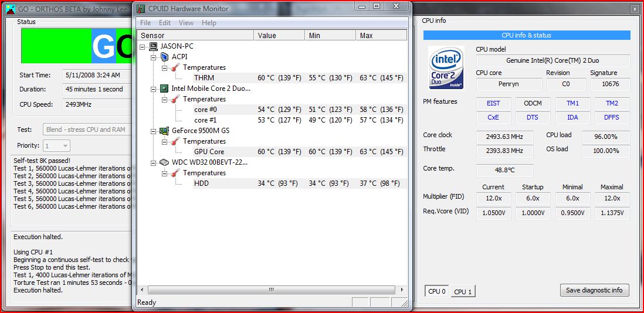Click the CPUID Hardware Monitor title bar icon
Image resolution: width=644 pixels, height=313 pixels.
(141, 8)
